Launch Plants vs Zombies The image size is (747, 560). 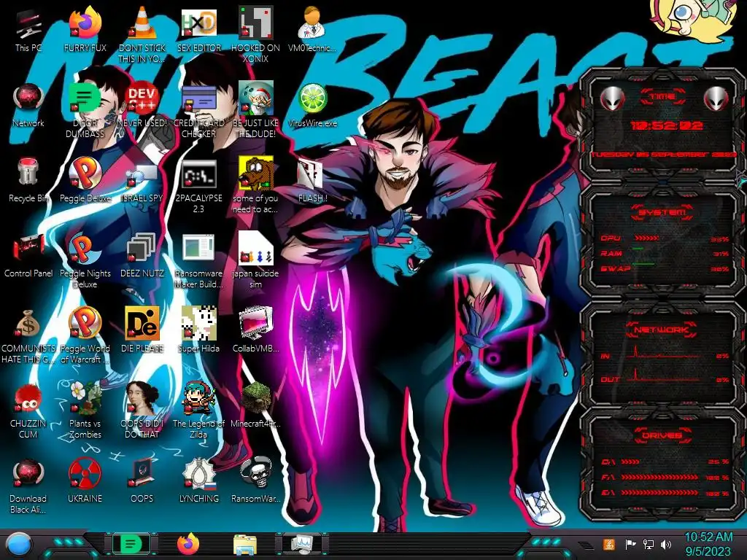coord(85,411)
